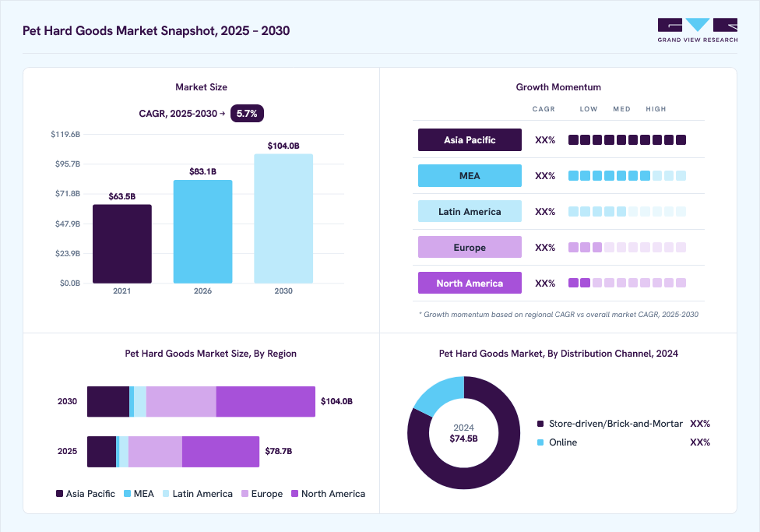Click North America momentum indicator squares
This screenshot has height=532, width=760.
click(x=627, y=283)
